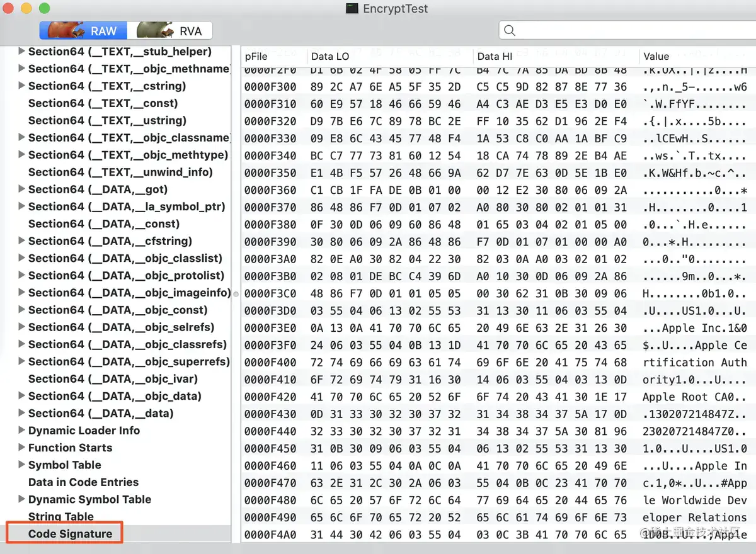Image resolution: width=756 pixels, height=554 pixels.
Task: Select Data in Code Entries
Action: tap(83, 482)
